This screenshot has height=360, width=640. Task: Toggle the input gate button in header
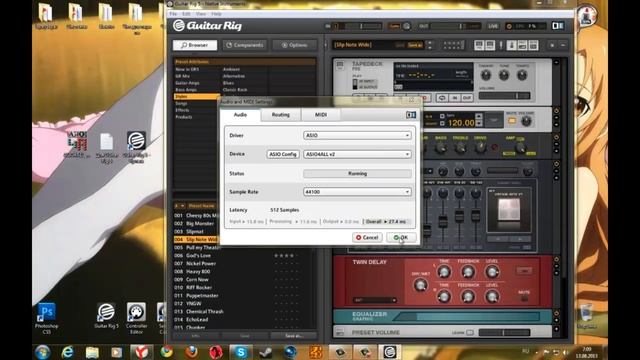[x=394, y=26]
